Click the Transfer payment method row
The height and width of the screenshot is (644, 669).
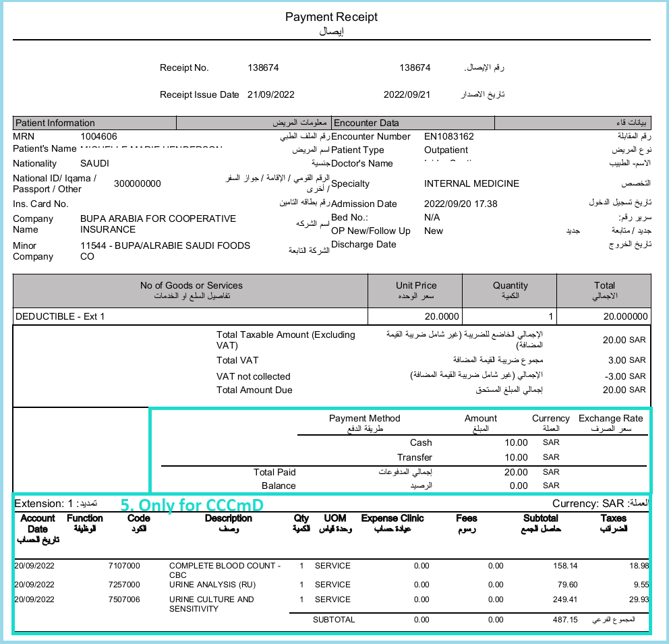click(472, 458)
